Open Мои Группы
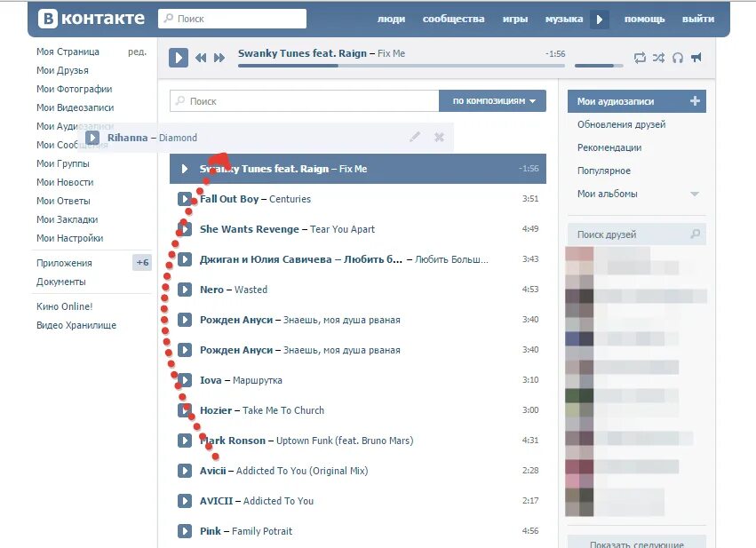The image size is (756, 548). (x=63, y=163)
